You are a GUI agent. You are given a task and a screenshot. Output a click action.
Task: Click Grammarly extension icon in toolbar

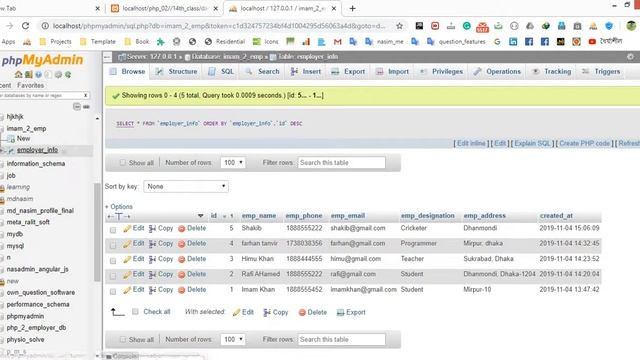coord(467,26)
